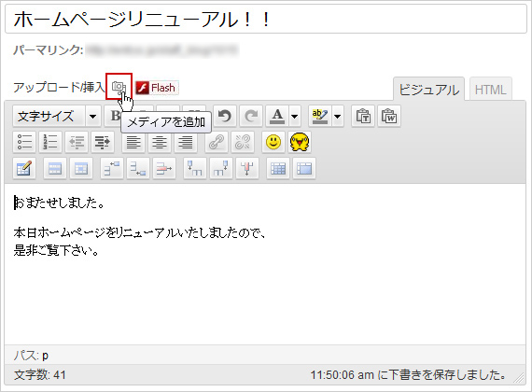Align text to the left
The image size is (532, 392).
tap(133, 142)
